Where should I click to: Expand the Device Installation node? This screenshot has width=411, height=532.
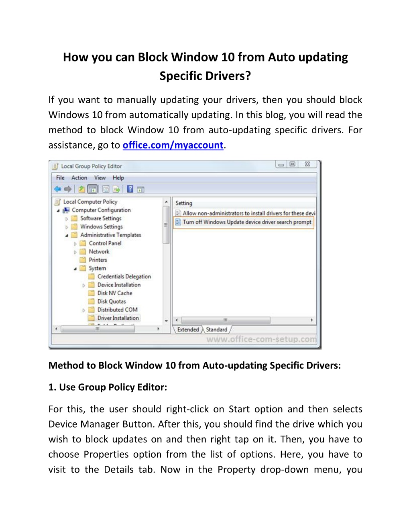[x=83, y=285]
